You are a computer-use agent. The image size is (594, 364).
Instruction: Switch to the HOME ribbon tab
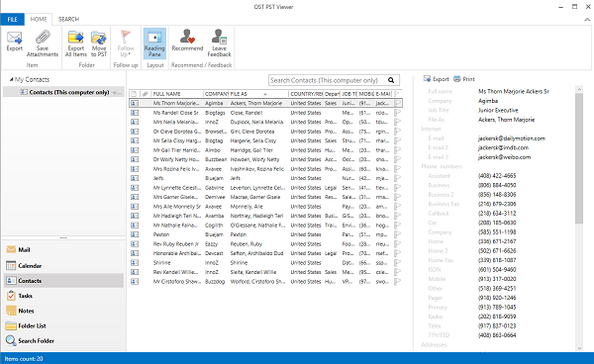39,19
